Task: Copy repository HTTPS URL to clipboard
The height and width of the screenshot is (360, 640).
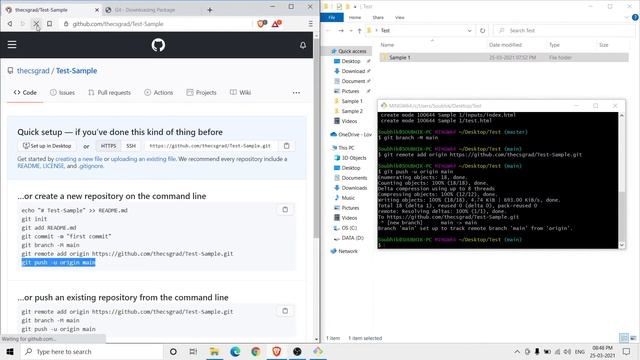Action: [x=287, y=146]
